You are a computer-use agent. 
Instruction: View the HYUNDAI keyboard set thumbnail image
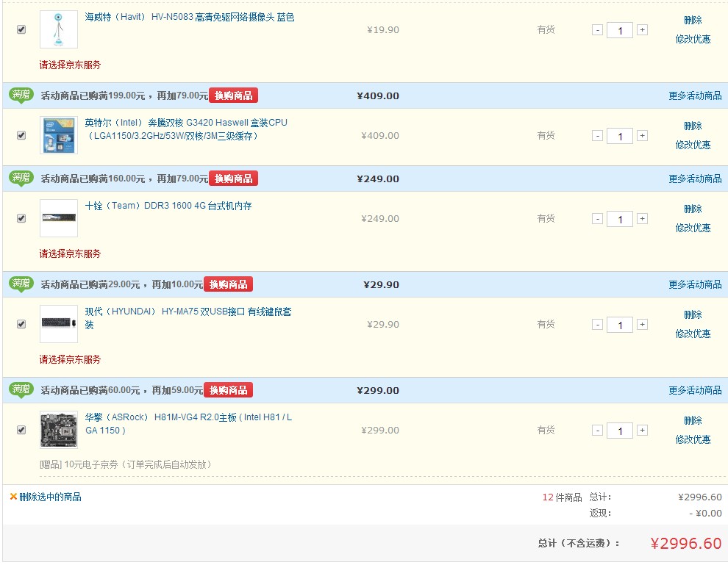59,324
